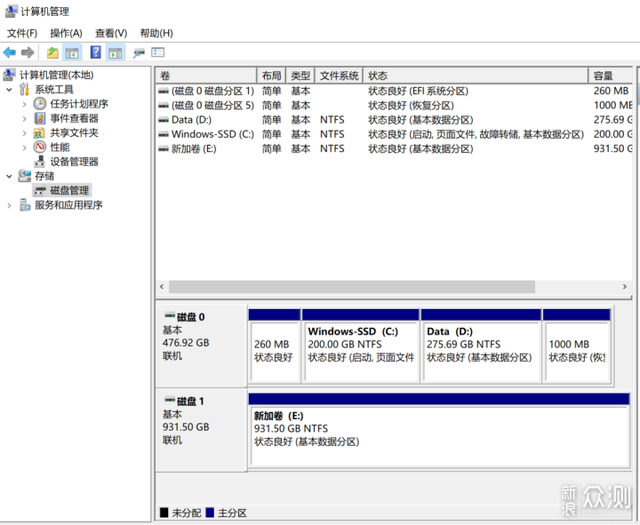Select the Data (D:) 275.69 GB partition block
The image size is (640, 525).
pos(481,346)
